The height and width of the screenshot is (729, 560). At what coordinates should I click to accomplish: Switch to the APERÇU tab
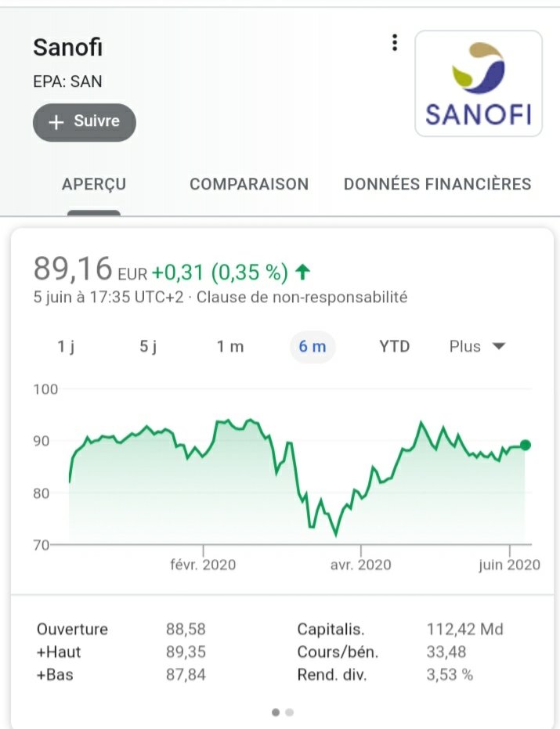click(94, 184)
